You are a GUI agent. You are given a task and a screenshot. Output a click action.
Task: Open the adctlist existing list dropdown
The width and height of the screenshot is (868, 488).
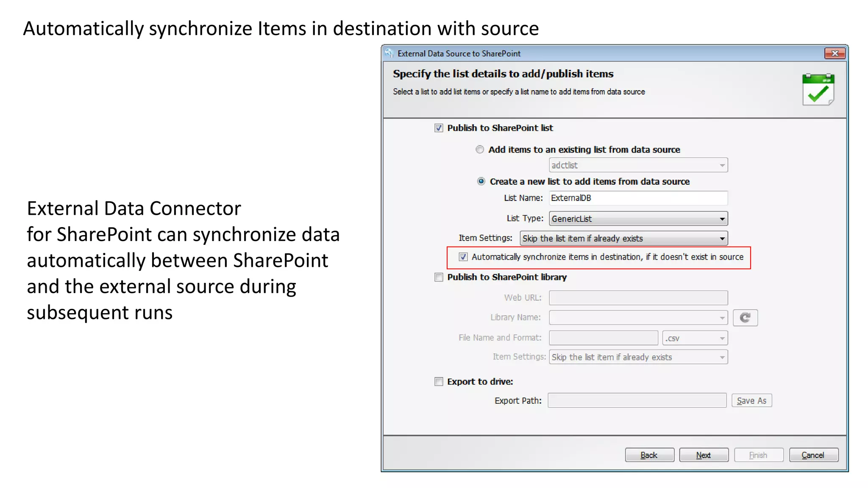(x=638, y=165)
